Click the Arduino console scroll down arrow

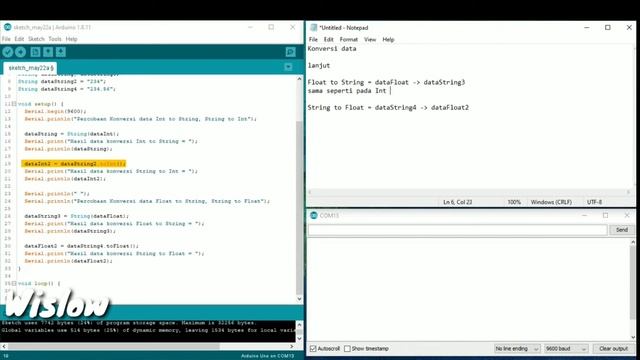(299, 338)
